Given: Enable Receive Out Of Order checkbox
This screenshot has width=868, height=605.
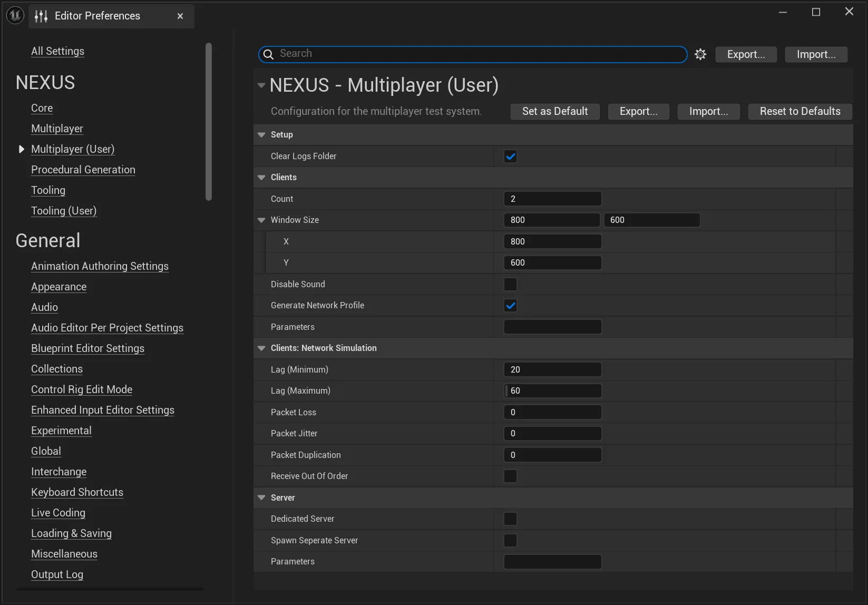Looking at the screenshot, I should coord(511,476).
